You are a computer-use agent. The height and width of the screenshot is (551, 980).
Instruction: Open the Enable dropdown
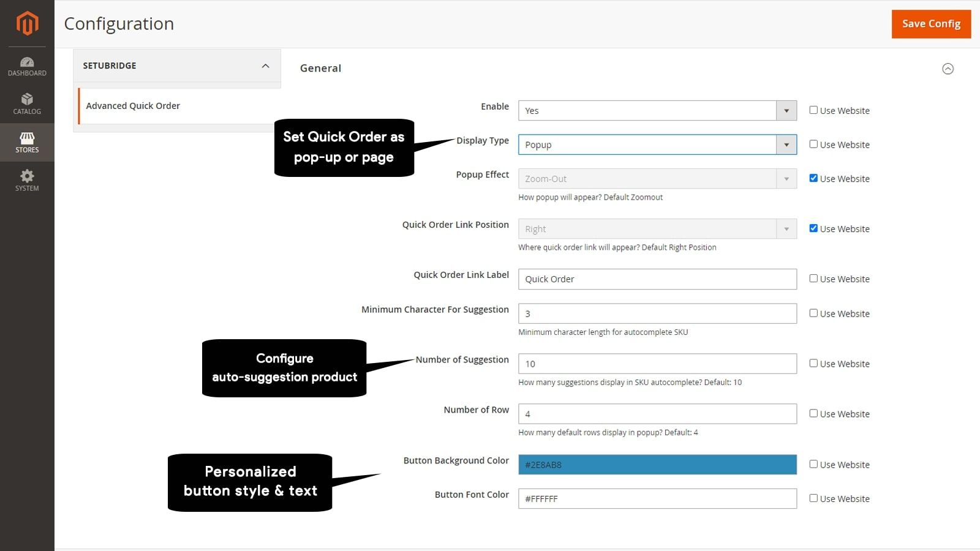click(657, 111)
